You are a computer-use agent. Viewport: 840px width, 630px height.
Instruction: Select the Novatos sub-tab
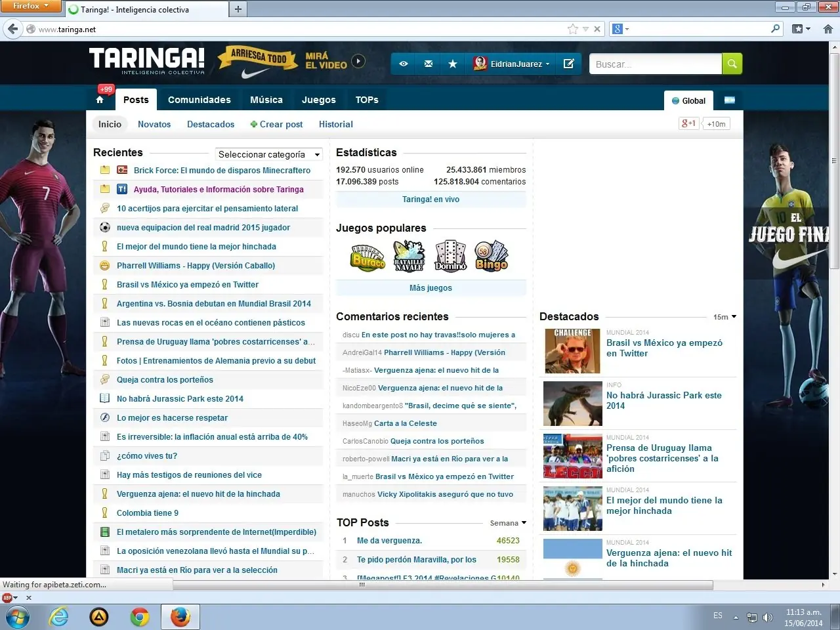[154, 124]
